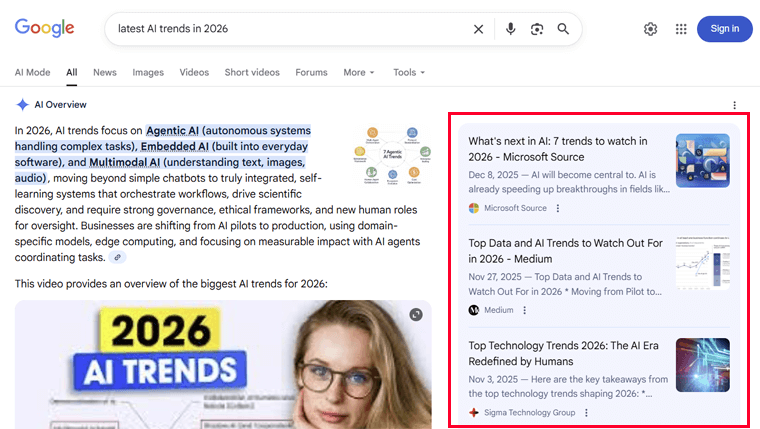
Task: Open the Forums tab
Action: (x=311, y=72)
